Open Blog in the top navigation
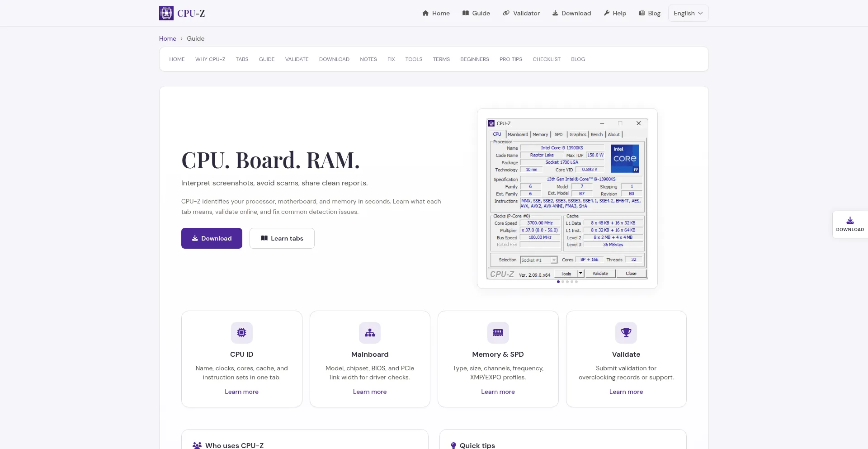Screen dimensions: 868x449 [650, 13]
